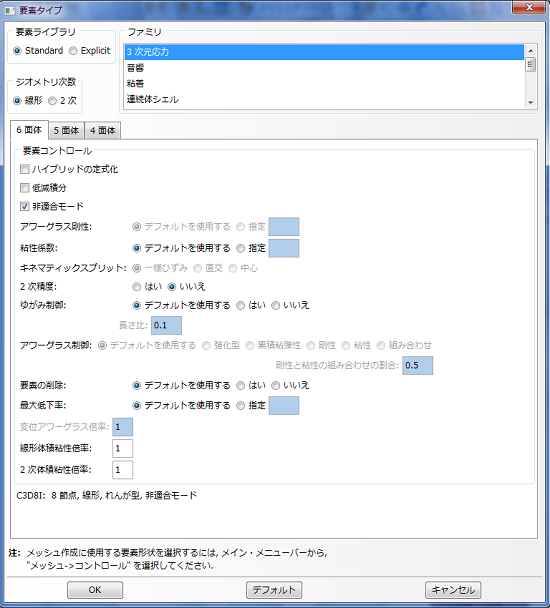The image size is (550, 608).
Task: Switch to the 5面体 tab
Action: click(x=66, y=131)
